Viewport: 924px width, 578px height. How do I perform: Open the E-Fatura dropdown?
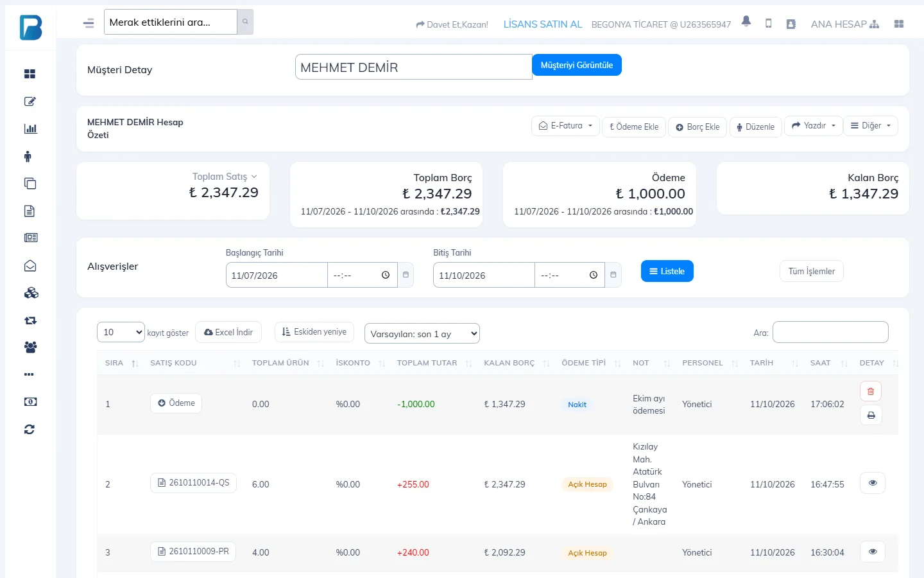[565, 126]
